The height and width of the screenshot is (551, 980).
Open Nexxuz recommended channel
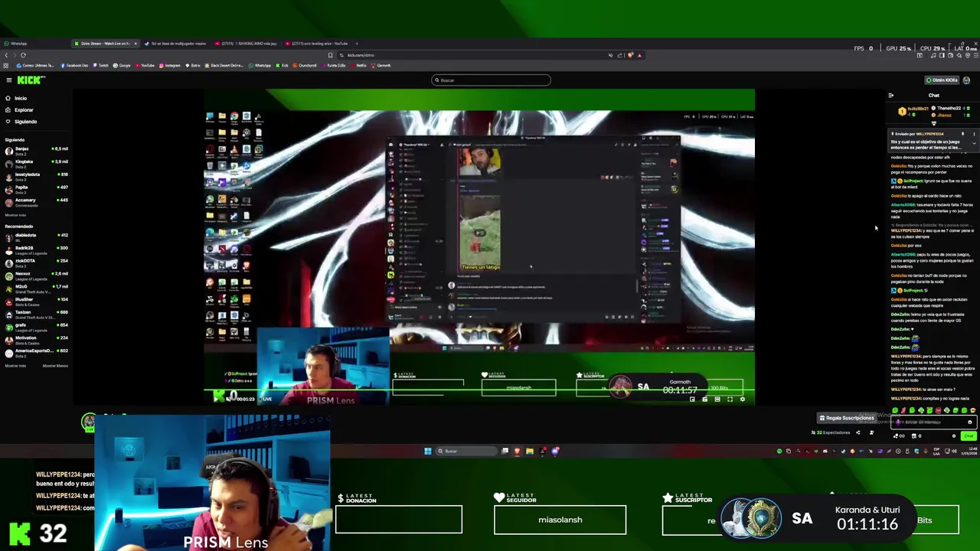tap(36, 275)
